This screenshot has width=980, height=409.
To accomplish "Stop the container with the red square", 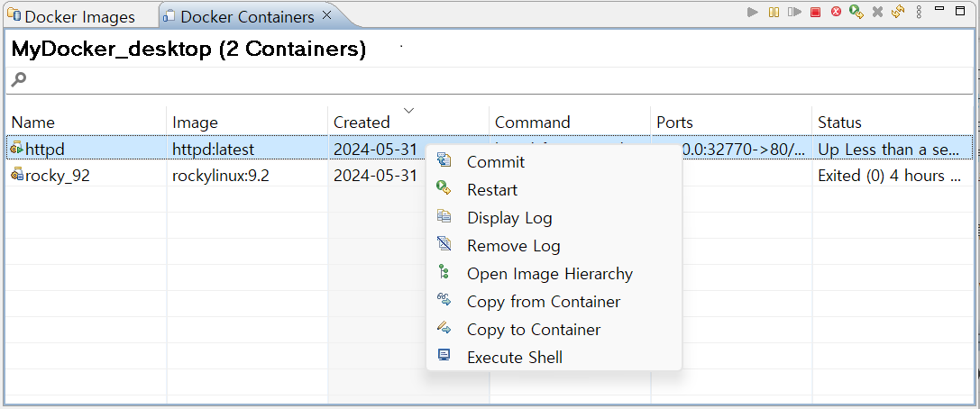I will (x=815, y=13).
